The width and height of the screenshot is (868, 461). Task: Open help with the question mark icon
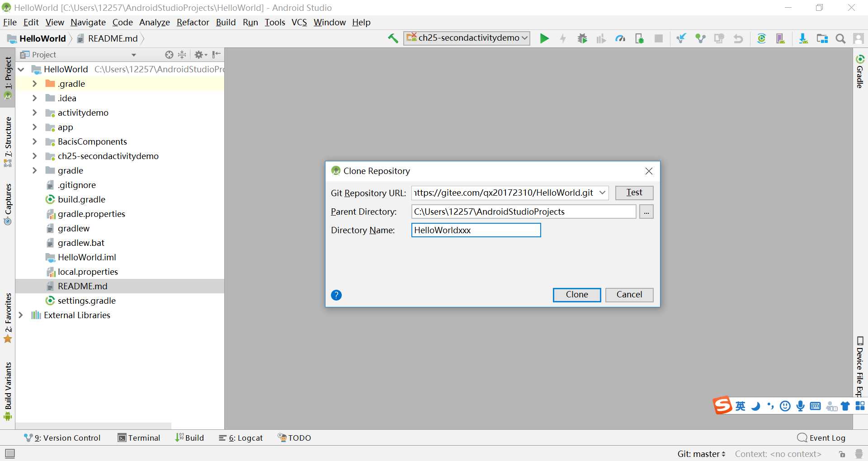[336, 295]
